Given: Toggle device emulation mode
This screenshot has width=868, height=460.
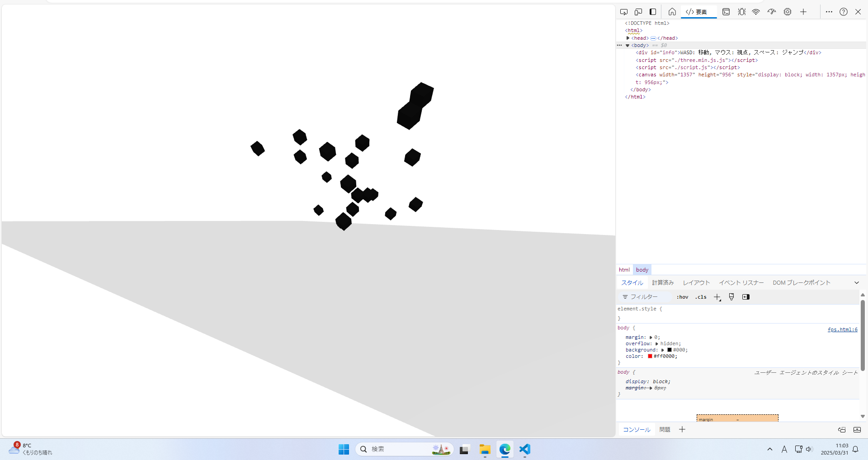Looking at the screenshot, I should tap(638, 12).
